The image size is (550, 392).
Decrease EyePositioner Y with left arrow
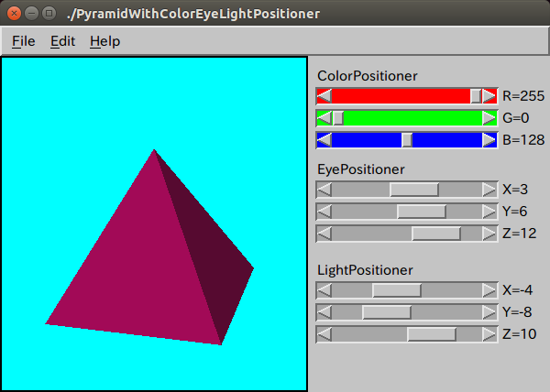[324, 212]
